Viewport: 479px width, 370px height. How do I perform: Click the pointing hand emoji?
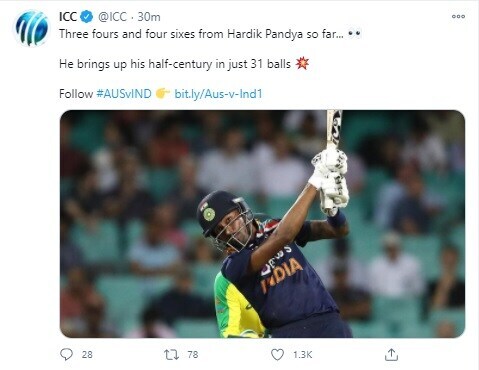(163, 93)
